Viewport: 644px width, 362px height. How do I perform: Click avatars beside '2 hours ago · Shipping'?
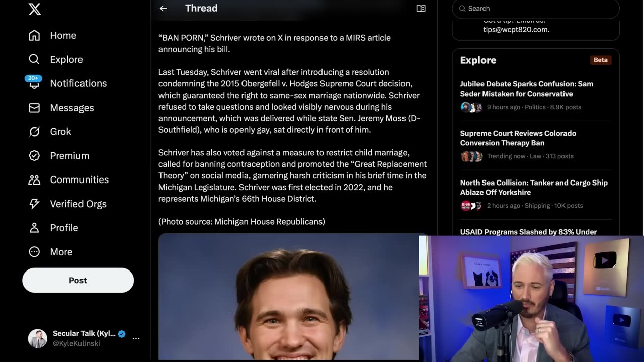coord(471,206)
